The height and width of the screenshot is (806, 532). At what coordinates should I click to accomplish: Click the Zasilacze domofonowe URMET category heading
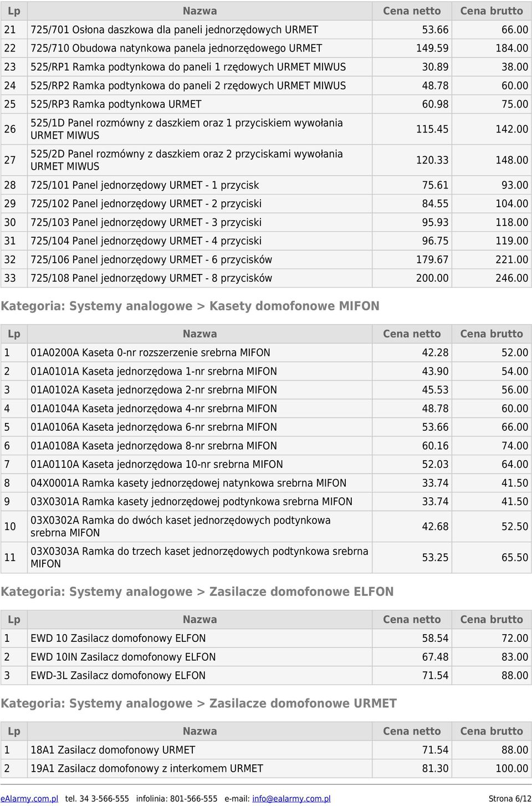pos(199,703)
